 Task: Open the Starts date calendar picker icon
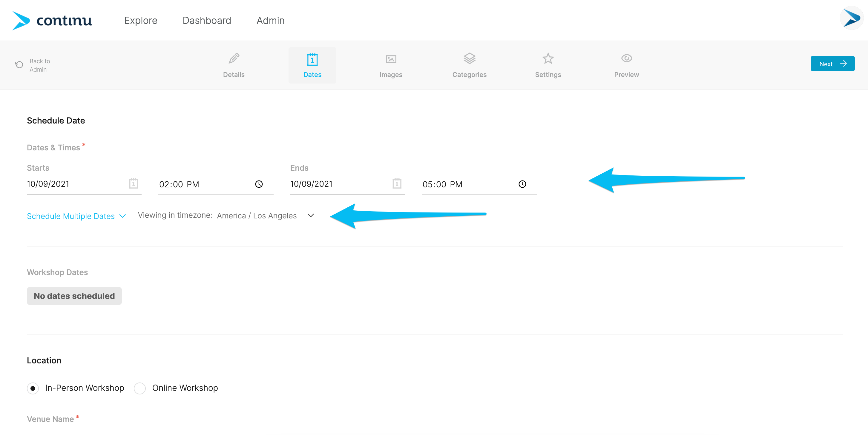(134, 183)
